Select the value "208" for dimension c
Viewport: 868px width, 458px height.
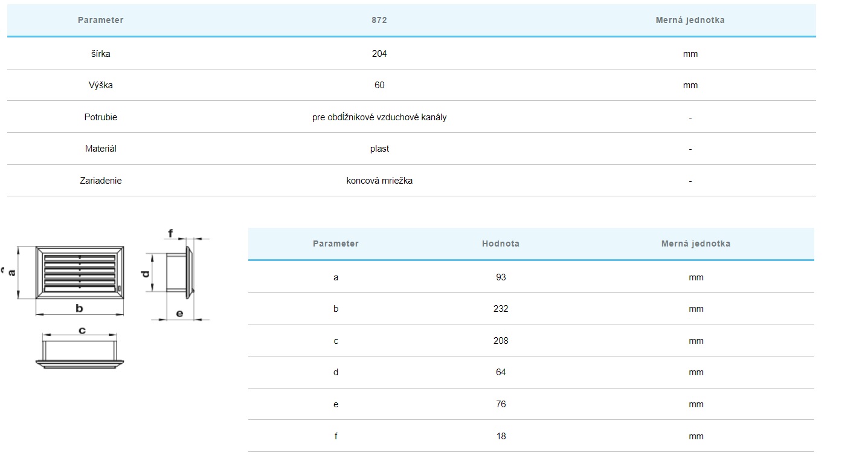click(500, 341)
